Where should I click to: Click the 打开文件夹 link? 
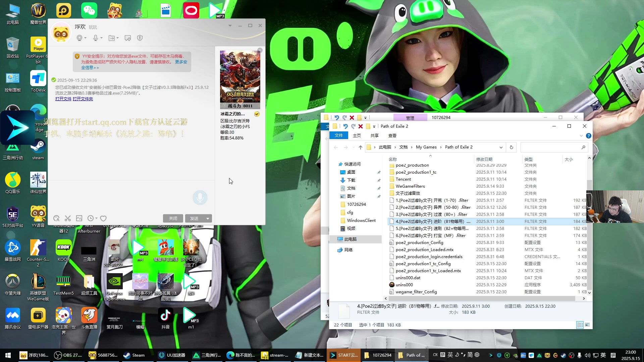pyautogui.click(x=83, y=99)
